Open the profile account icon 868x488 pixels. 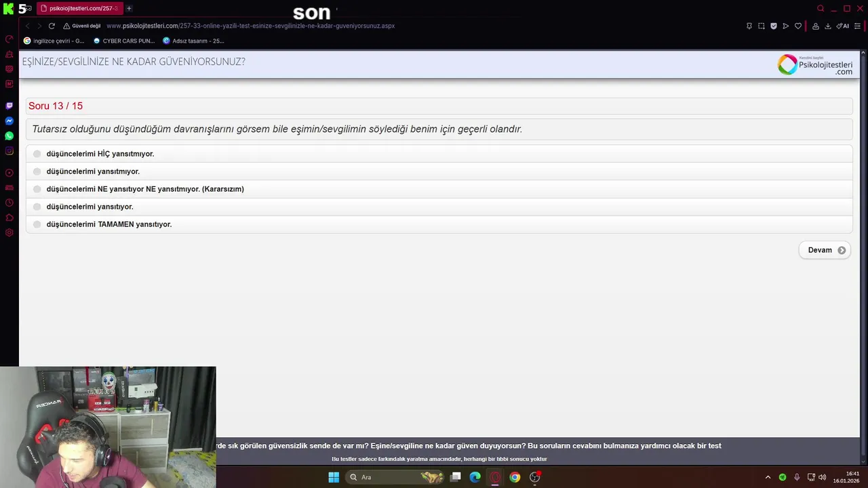816,26
